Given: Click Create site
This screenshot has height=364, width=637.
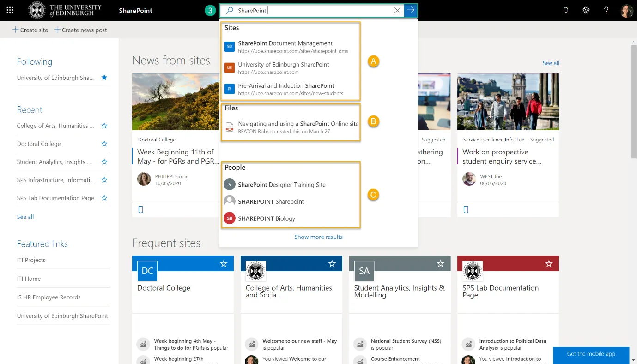Looking at the screenshot, I should [x=30, y=30].
